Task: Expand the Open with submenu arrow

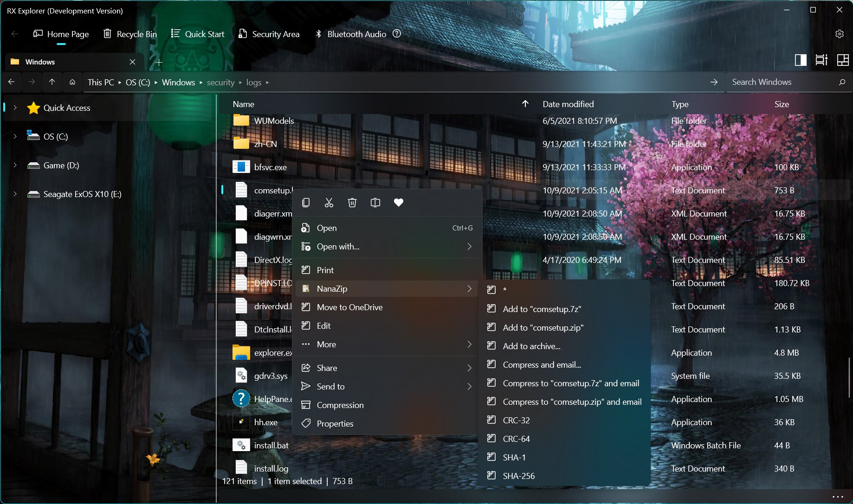Action: (x=470, y=247)
